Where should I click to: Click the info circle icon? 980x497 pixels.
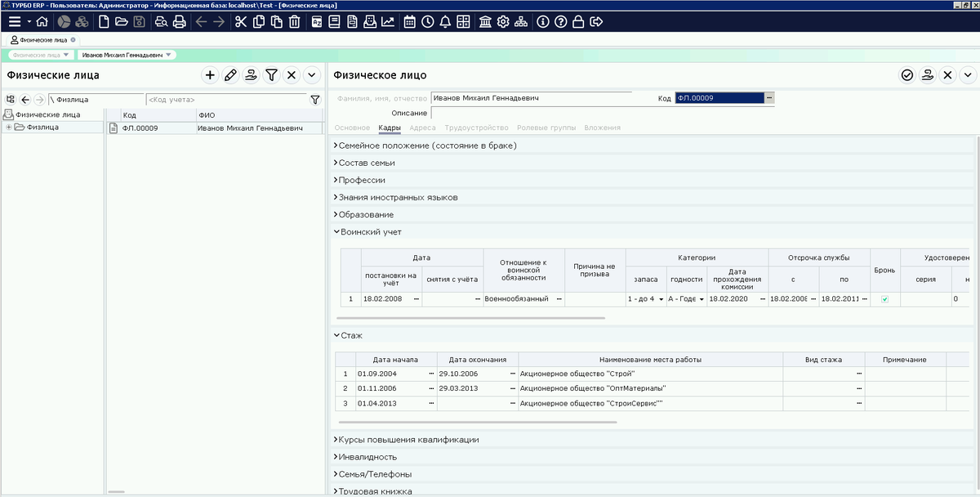click(x=543, y=21)
